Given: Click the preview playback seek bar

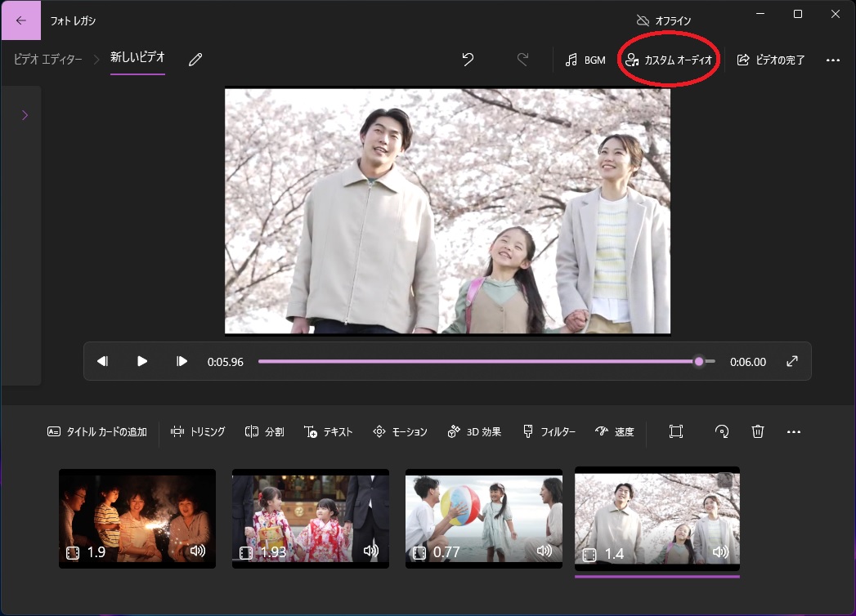Looking at the screenshot, I should click(x=474, y=361).
